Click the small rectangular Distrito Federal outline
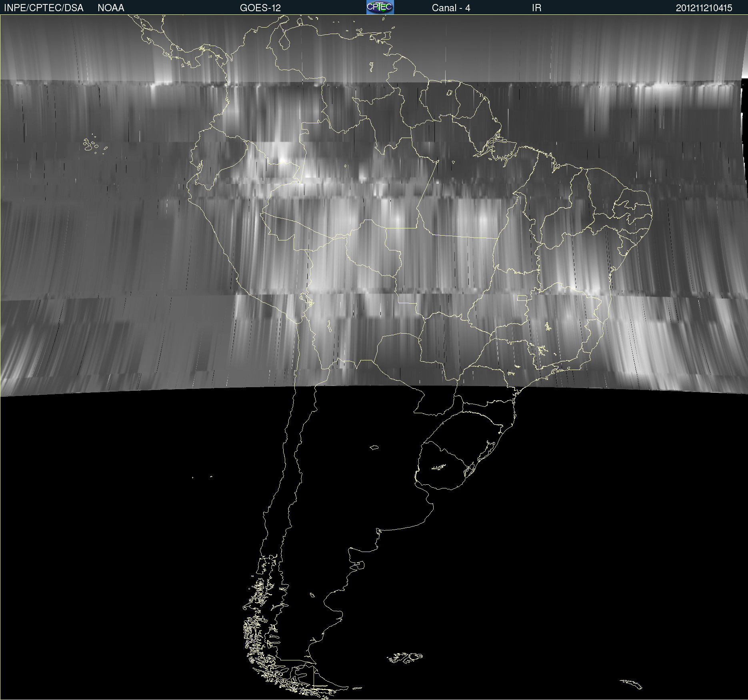Screen dimensions: 748x700 (x=522, y=298)
